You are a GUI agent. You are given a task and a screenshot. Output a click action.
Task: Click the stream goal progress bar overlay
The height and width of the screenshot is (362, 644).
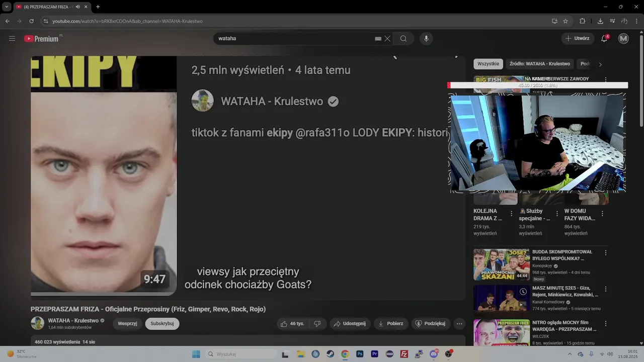pos(538,85)
